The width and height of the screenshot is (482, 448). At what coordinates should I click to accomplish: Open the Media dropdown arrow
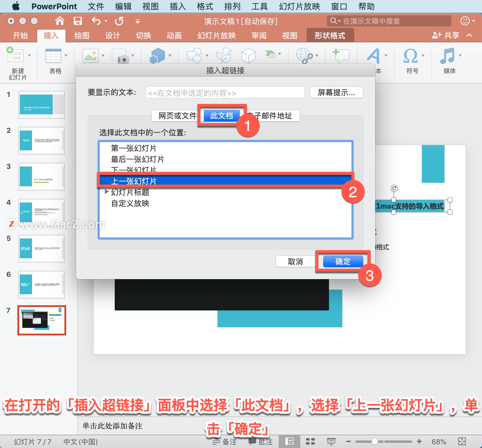pos(460,55)
